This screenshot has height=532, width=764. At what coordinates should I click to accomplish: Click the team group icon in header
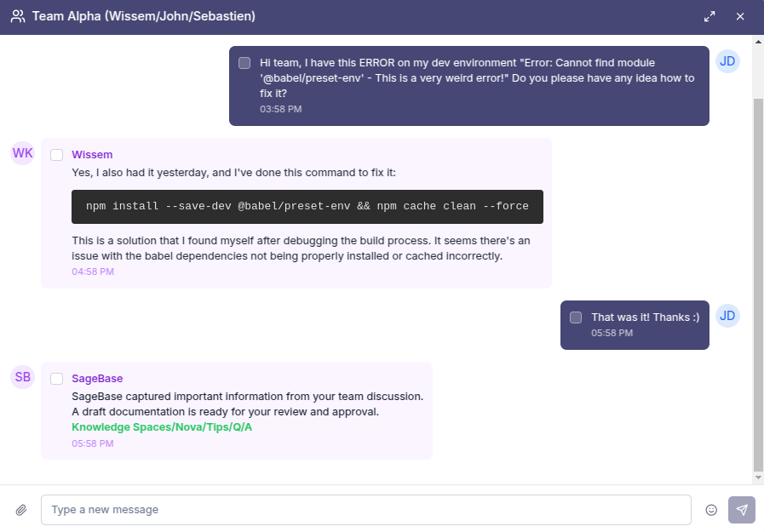pyautogui.click(x=18, y=16)
